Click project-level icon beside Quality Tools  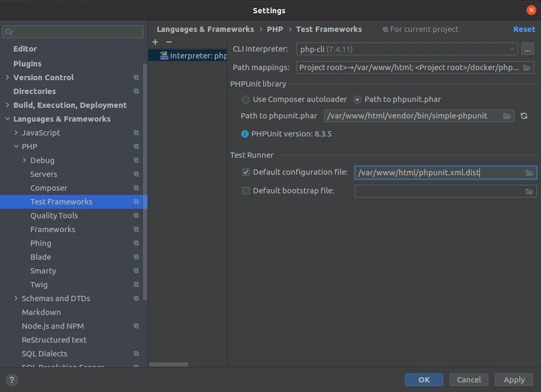[136, 216]
